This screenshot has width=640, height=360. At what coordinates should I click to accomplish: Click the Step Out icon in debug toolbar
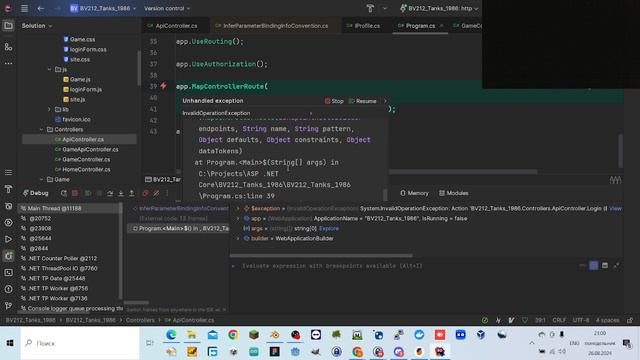pos(131,193)
